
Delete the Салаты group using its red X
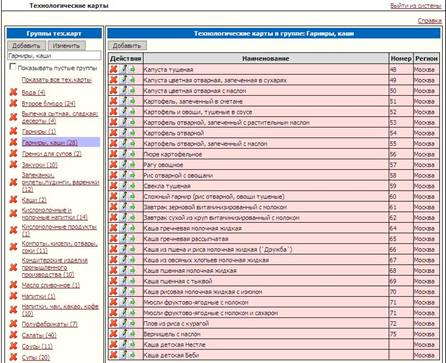pos(13,335)
